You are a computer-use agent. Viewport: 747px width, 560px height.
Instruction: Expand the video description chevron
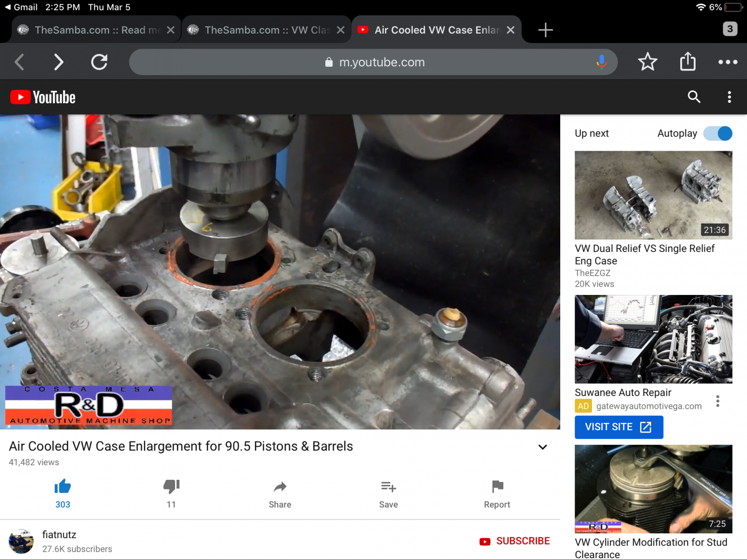tap(543, 447)
